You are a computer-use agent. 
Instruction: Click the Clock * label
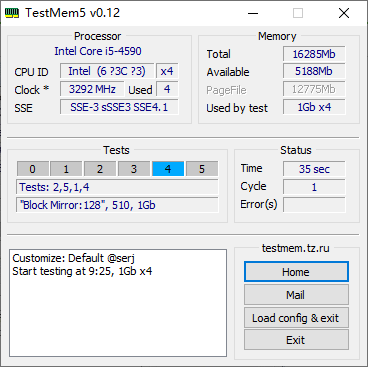pyautogui.click(x=32, y=90)
